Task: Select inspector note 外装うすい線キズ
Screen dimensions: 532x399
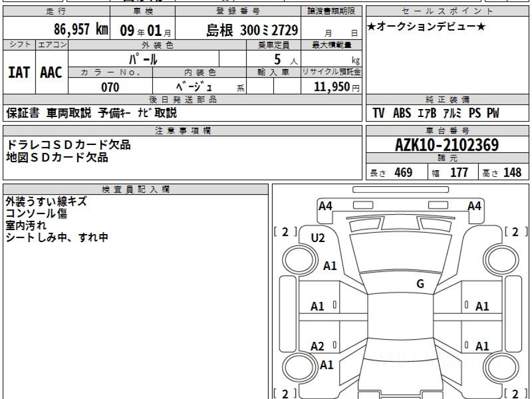Action: click(x=46, y=201)
